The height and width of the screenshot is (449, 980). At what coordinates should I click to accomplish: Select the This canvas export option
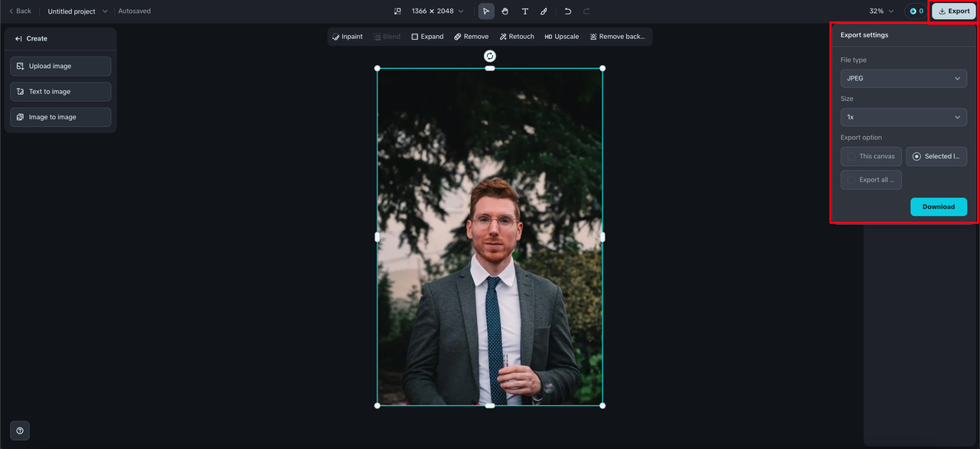(x=871, y=156)
